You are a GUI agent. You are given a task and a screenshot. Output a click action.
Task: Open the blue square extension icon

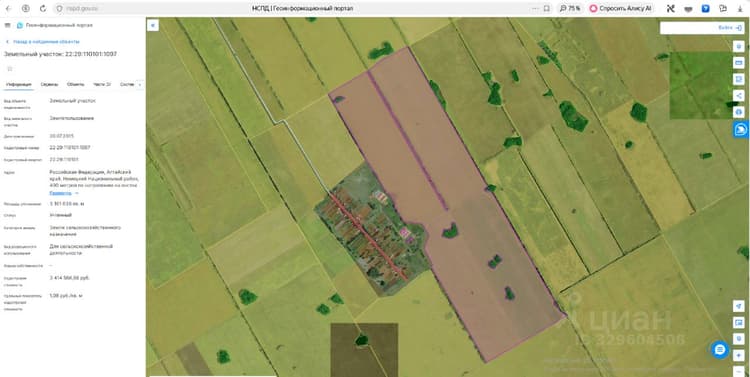(706, 9)
